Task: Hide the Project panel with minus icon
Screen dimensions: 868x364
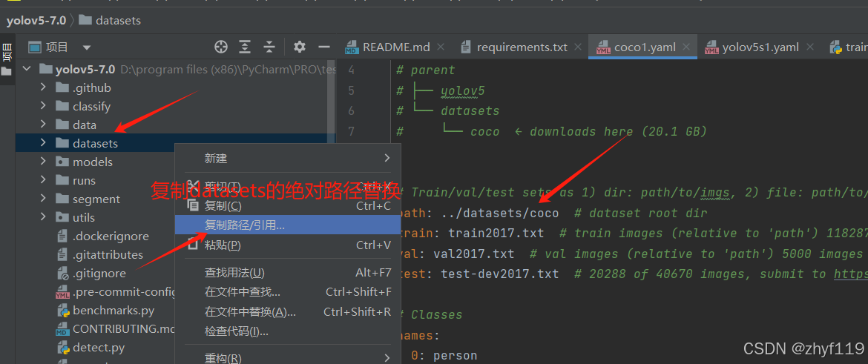Action: point(324,47)
